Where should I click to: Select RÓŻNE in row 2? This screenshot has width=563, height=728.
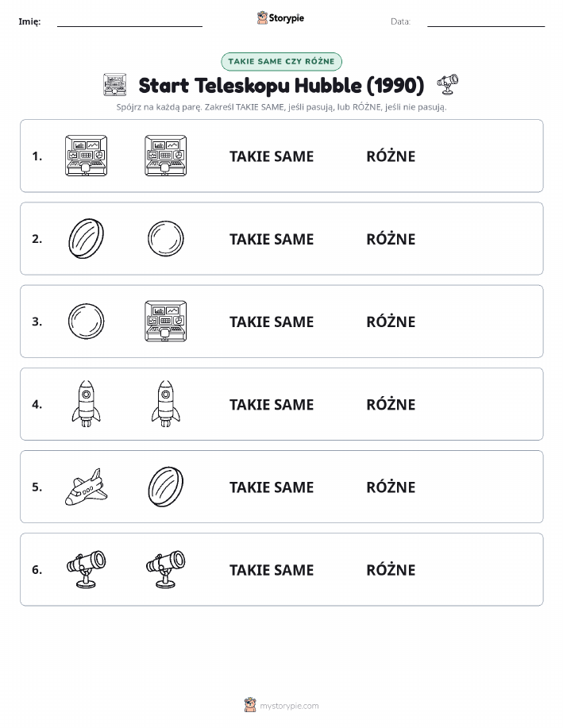pos(391,239)
